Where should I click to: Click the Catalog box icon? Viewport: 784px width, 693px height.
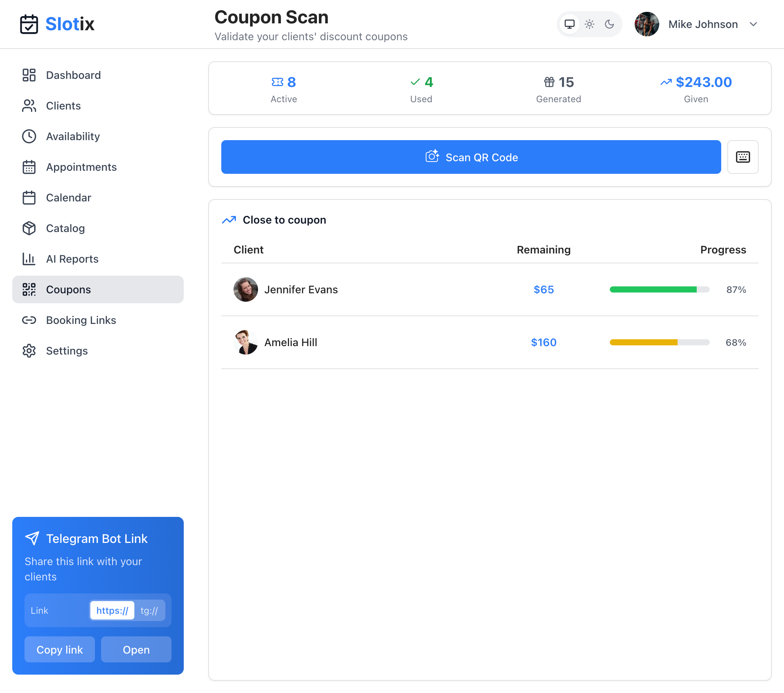(29, 228)
